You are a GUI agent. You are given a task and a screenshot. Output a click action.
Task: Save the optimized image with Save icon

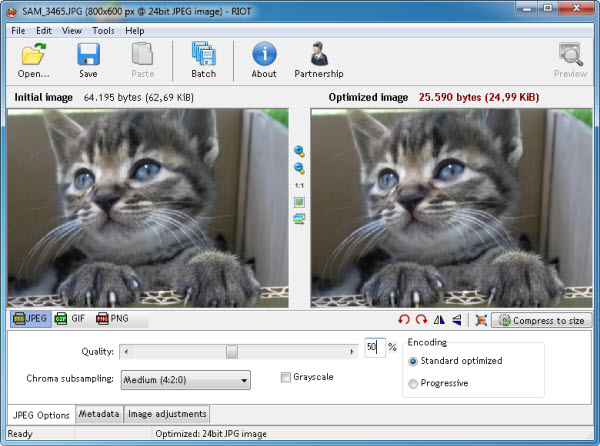click(x=88, y=60)
